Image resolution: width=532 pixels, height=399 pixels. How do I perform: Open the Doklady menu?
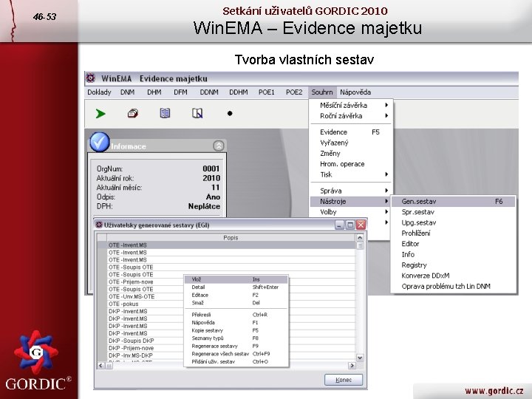(x=99, y=92)
